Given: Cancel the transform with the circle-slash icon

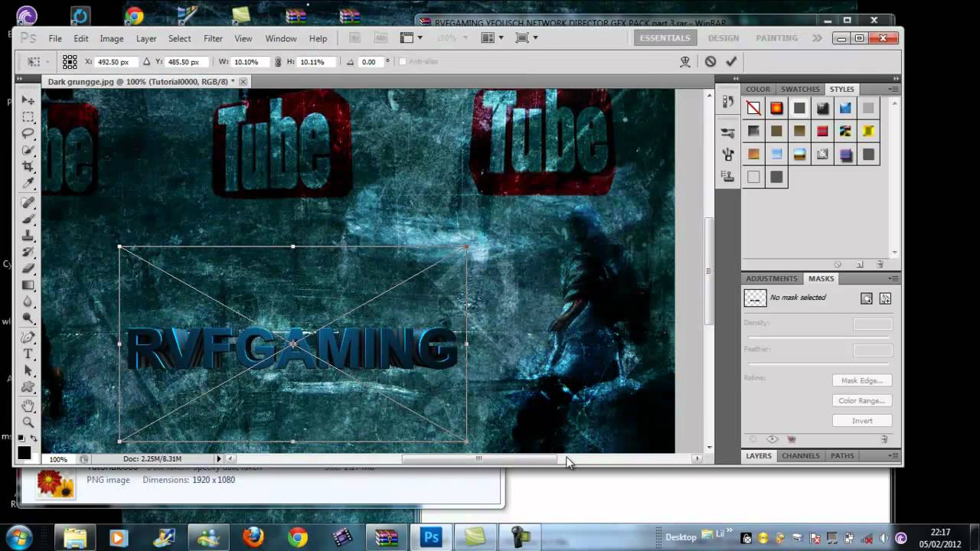Looking at the screenshot, I should (x=710, y=62).
